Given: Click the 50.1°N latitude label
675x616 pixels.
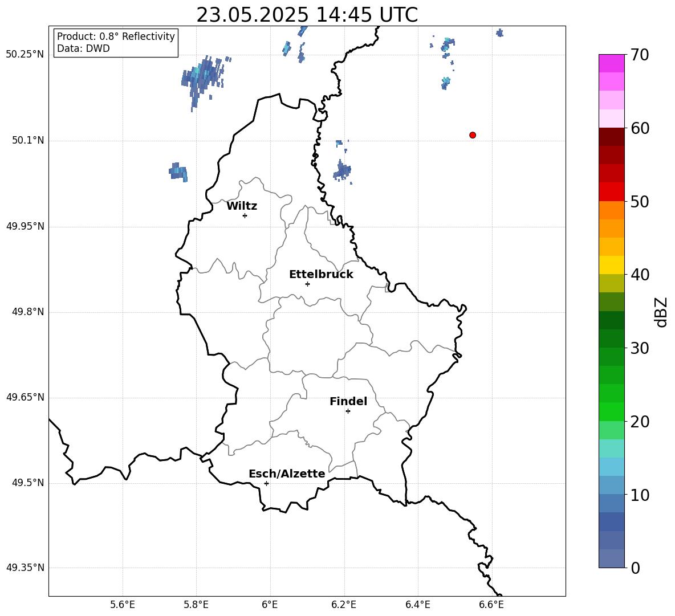Looking at the screenshot, I should pyautogui.click(x=28, y=140).
